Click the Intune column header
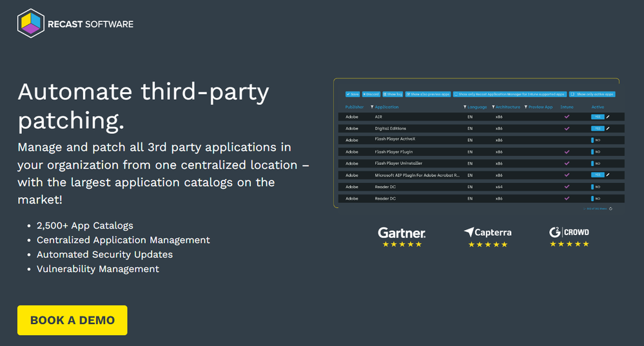 click(x=567, y=107)
